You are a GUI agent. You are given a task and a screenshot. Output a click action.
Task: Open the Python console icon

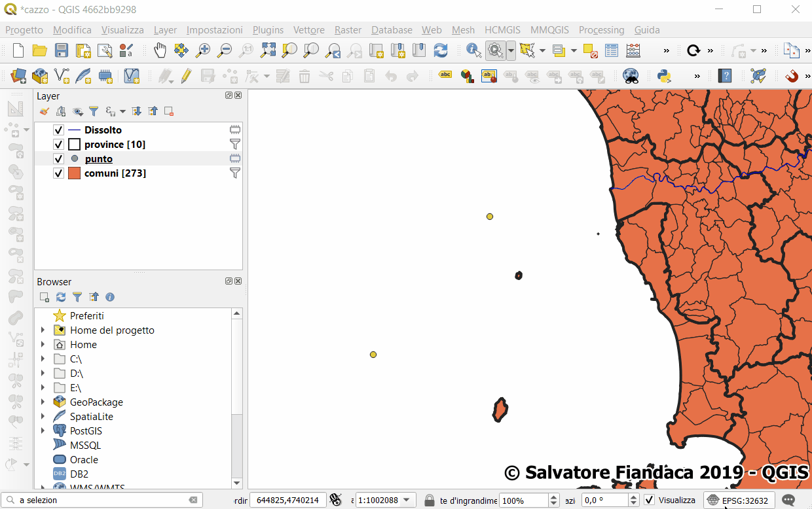coord(665,76)
